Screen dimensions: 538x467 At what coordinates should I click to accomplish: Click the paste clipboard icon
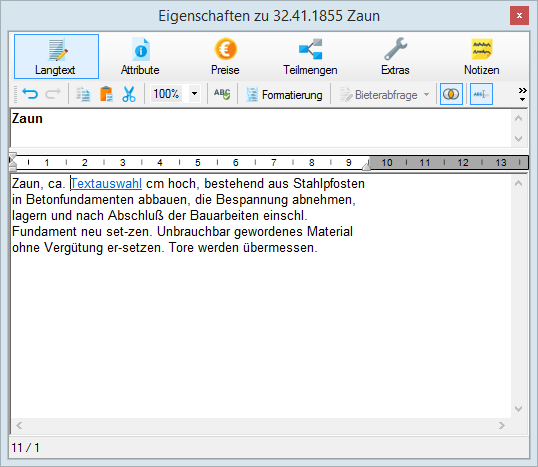(x=106, y=94)
